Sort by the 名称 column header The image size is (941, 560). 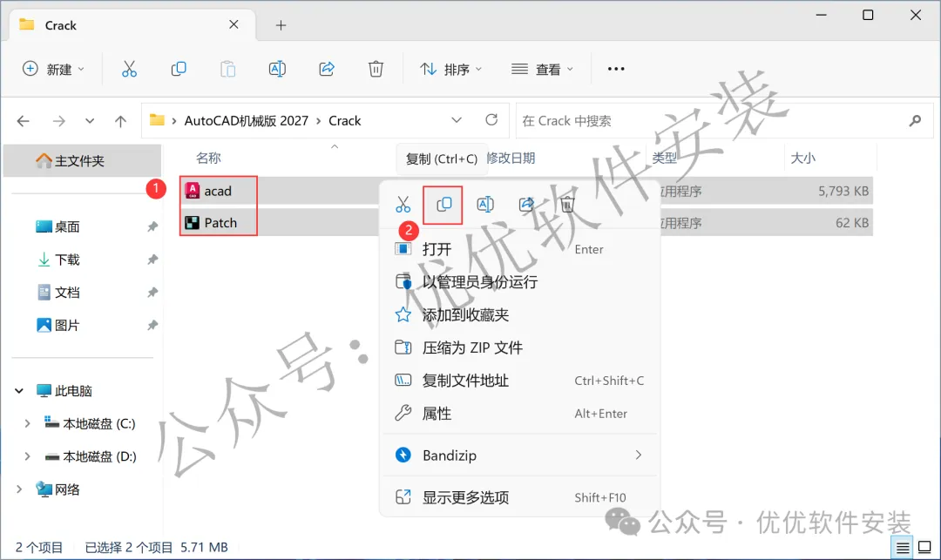pos(208,159)
